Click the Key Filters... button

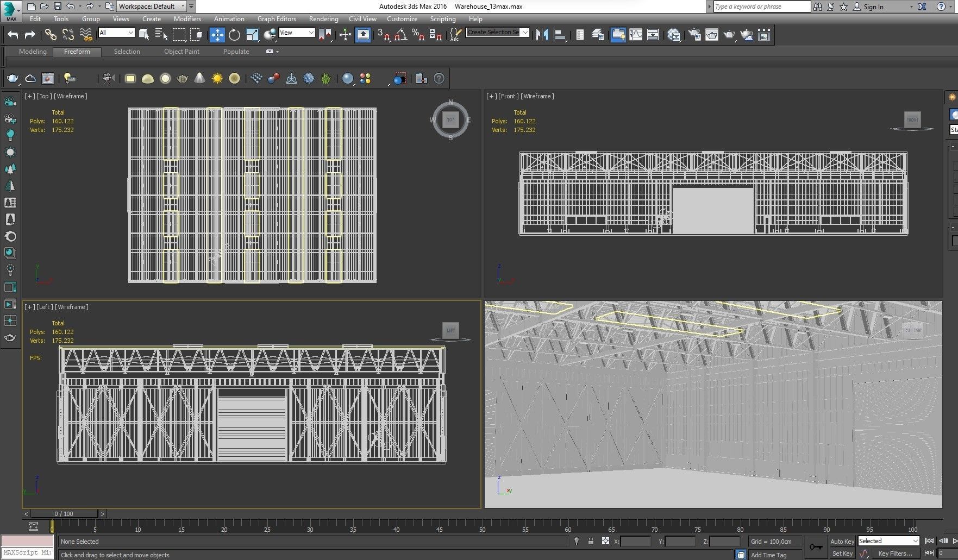point(895,553)
